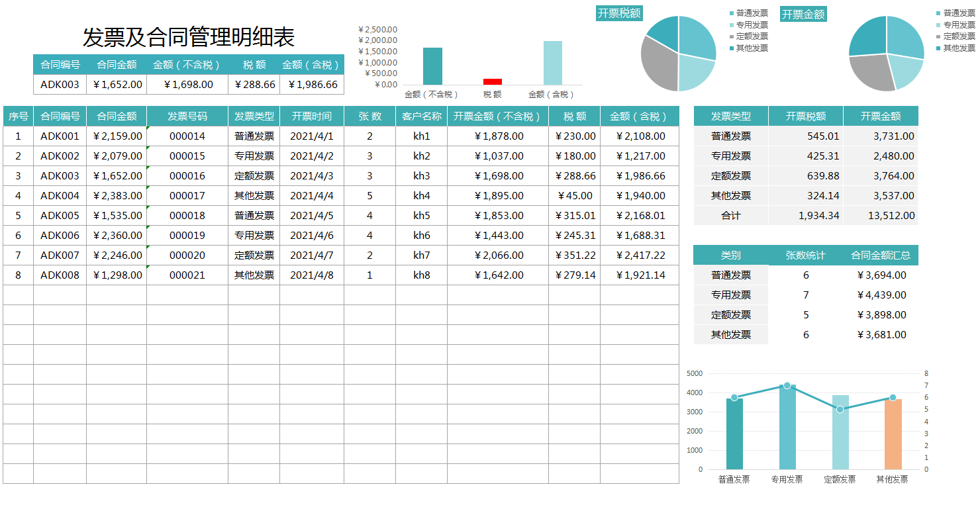Select 普通发票 legend marker beside 开票税额 pie chart

[x=731, y=12]
